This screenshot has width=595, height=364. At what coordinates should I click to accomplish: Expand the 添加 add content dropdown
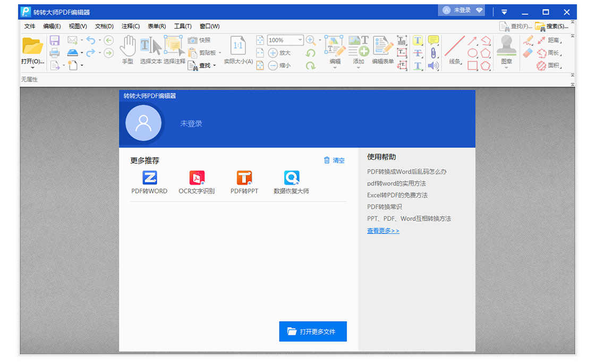358,67
